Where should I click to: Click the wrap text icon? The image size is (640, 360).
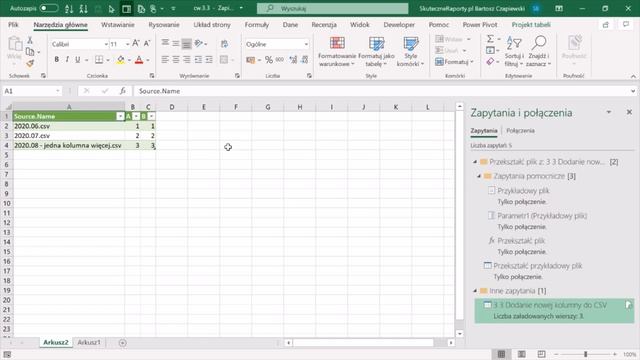(x=224, y=44)
